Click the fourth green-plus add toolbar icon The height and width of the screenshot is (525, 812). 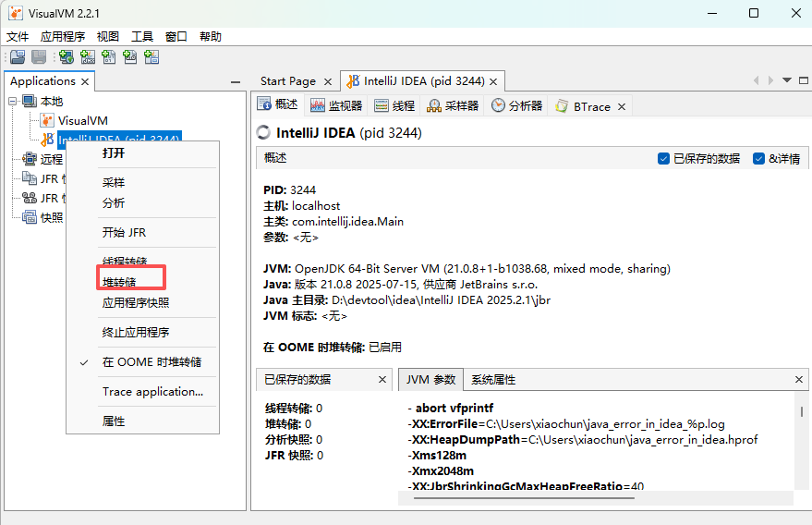click(x=130, y=57)
